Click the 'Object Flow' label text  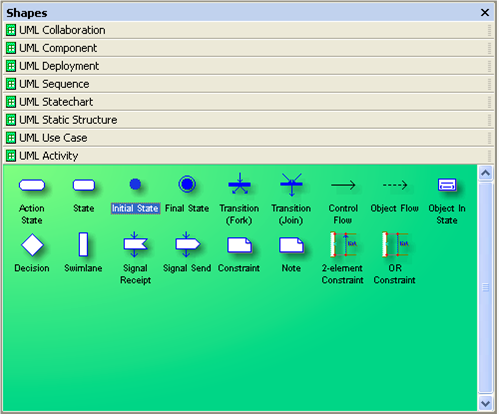pyautogui.click(x=395, y=209)
